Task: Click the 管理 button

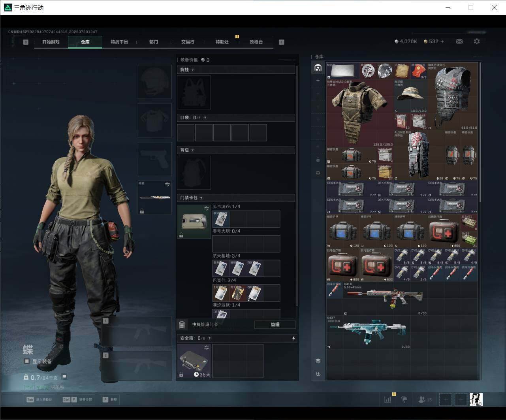Action: [275, 325]
